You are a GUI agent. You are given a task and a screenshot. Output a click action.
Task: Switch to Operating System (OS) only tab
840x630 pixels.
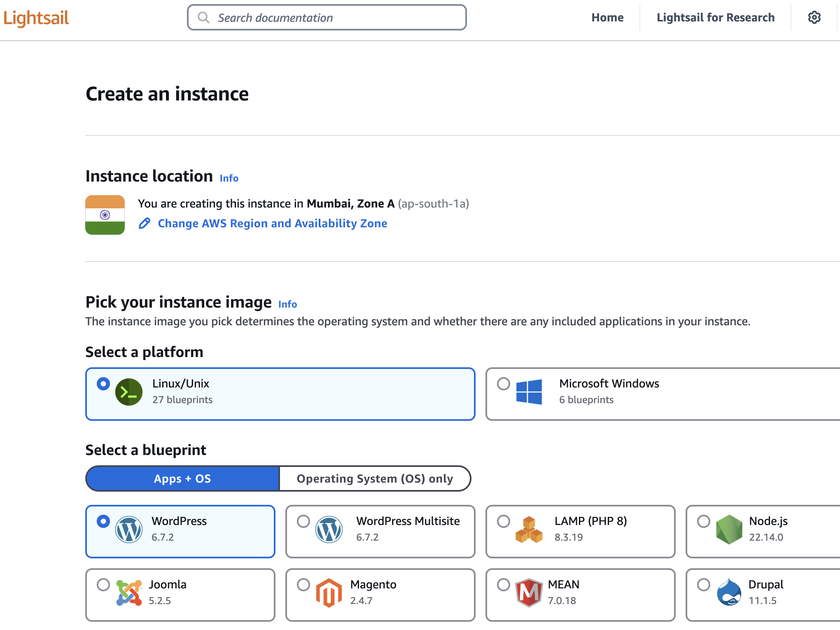pyautogui.click(x=375, y=478)
